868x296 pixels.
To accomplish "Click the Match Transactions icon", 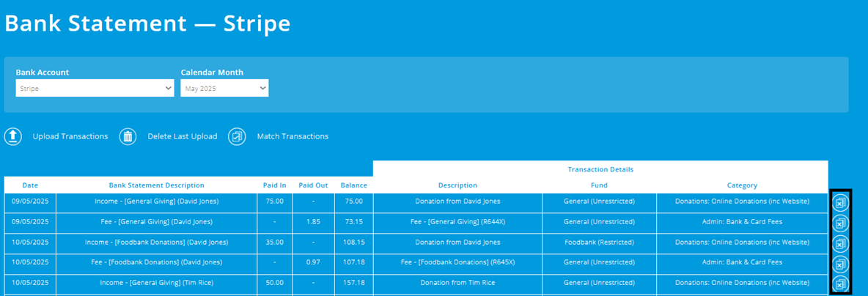I will (x=237, y=136).
